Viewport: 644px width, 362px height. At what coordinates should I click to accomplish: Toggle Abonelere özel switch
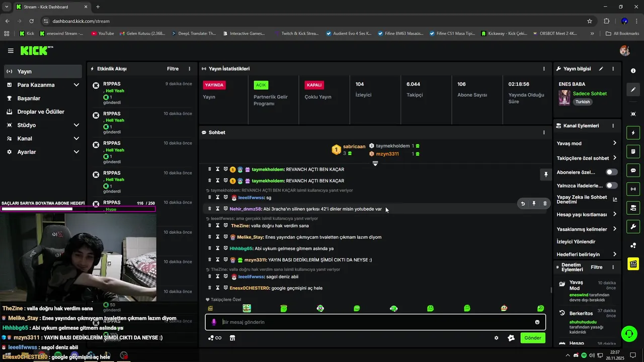[611, 172]
